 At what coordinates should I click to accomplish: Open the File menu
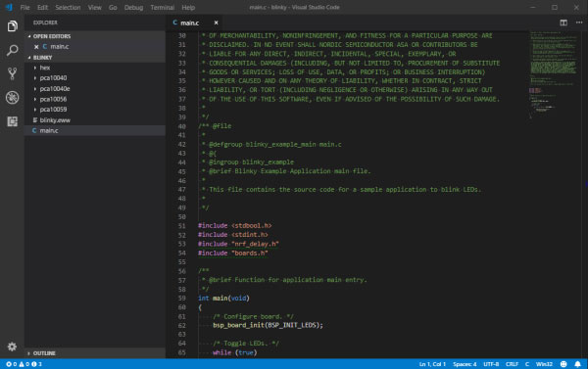click(x=24, y=8)
